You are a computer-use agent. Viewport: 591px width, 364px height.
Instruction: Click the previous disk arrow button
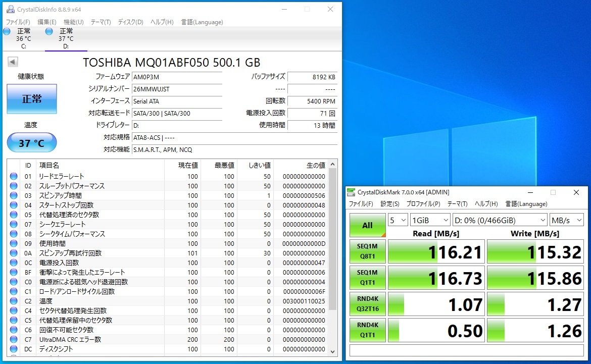[13, 62]
